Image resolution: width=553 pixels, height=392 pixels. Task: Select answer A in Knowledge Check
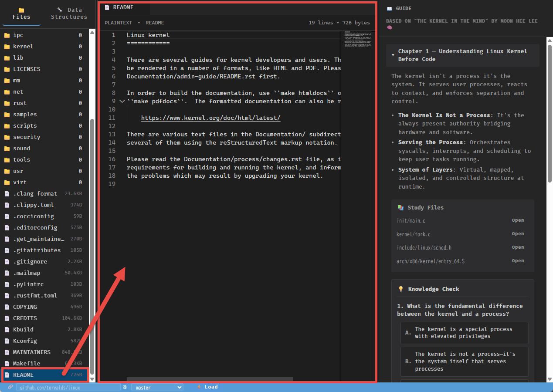point(464,333)
